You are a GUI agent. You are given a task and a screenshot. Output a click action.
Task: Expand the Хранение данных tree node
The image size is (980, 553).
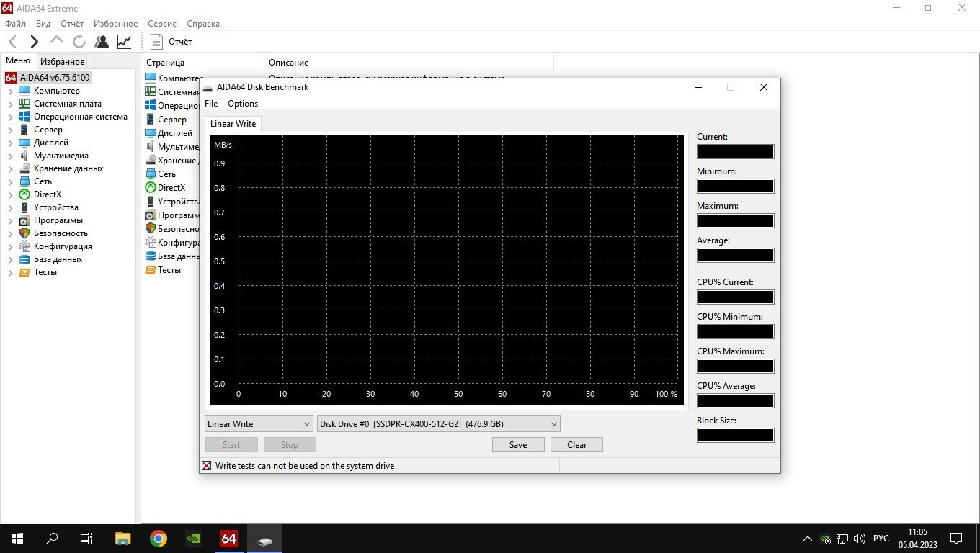pyautogui.click(x=10, y=169)
